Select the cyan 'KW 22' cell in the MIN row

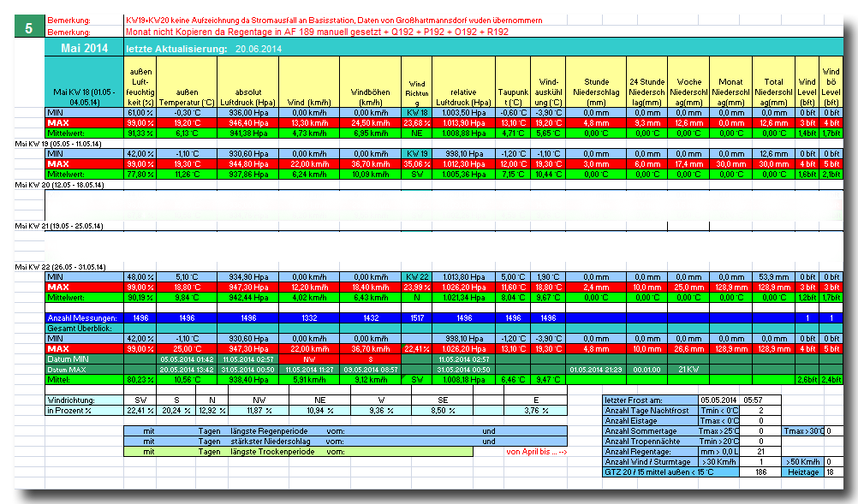(x=417, y=277)
